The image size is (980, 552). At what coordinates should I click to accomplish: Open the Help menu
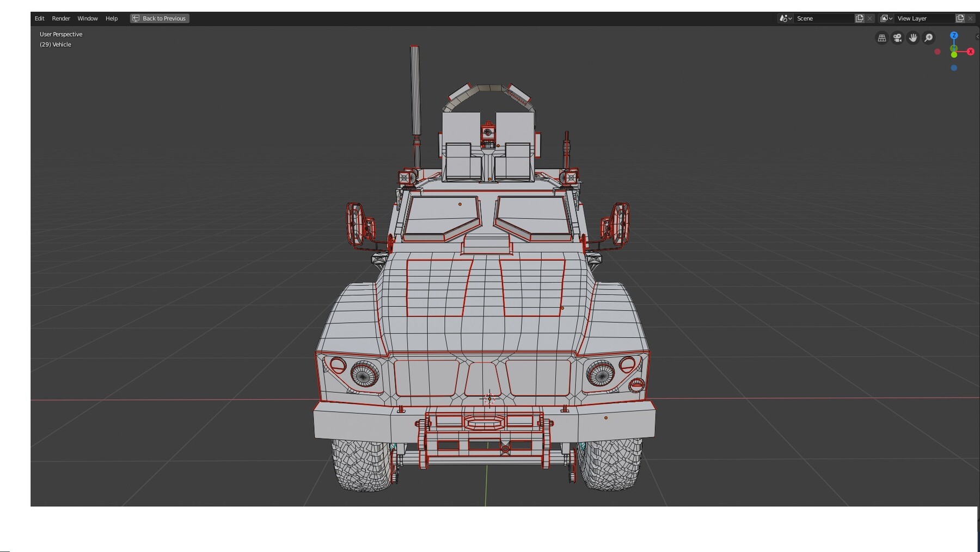click(x=111, y=18)
